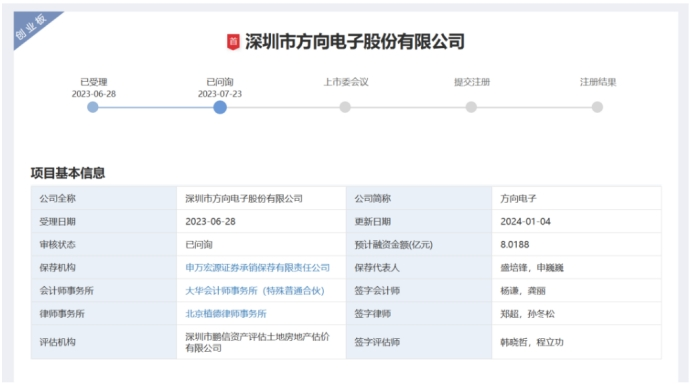The width and height of the screenshot is (693, 385).
Task: Click the 郑超, 孙冬松 value cell
Action: pos(577,313)
